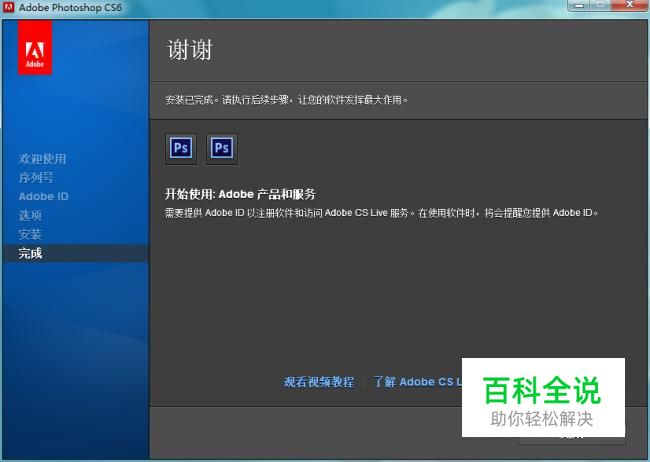Click the 开始使用: Adobe 产品和服务 heading
The image size is (650, 462).
tap(240, 194)
